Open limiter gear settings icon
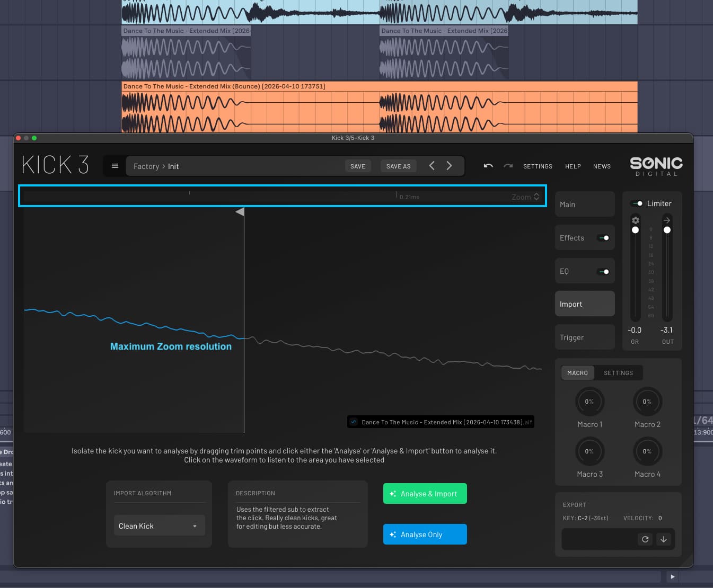The height and width of the screenshot is (588, 713). [x=635, y=220]
